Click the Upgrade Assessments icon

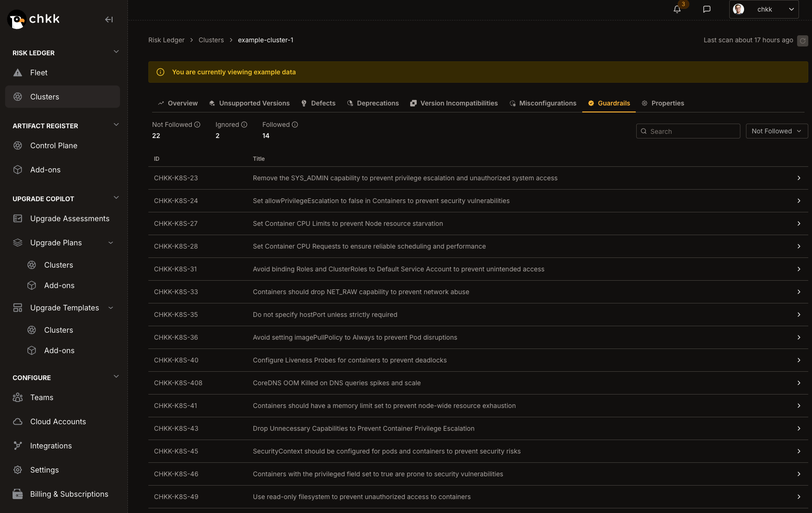(18, 218)
